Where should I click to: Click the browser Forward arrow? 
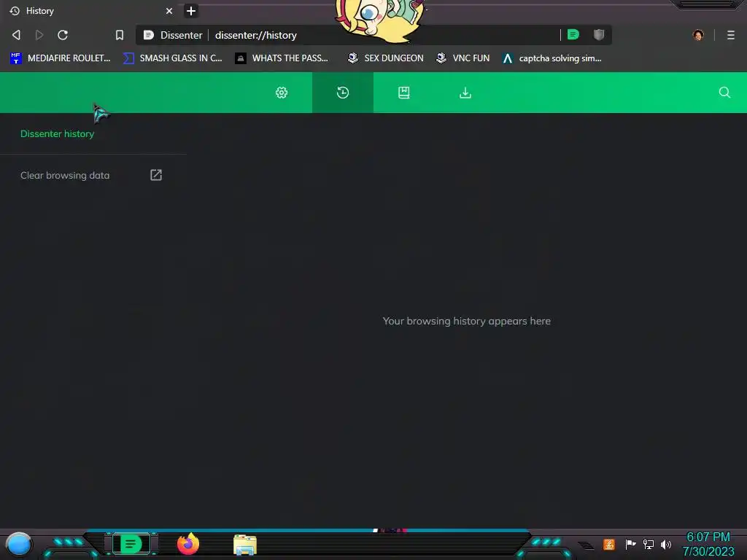click(39, 35)
